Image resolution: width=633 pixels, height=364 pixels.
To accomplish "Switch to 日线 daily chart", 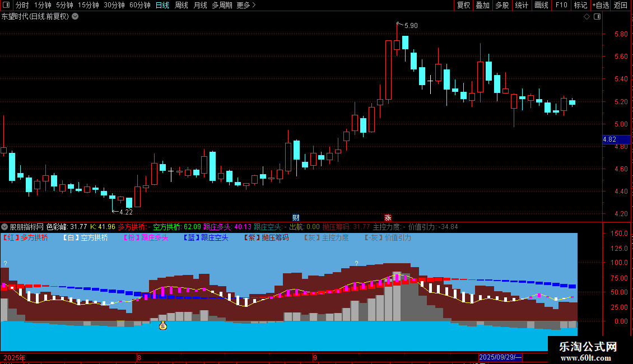I will tap(162, 5).
